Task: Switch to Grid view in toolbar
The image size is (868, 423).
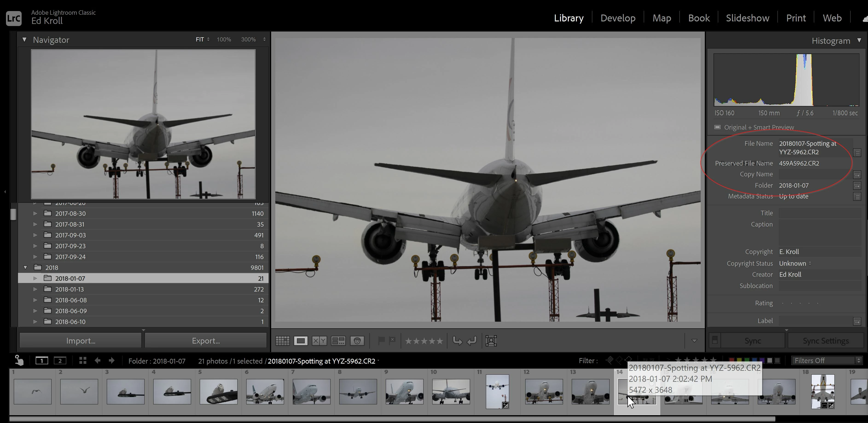Action: point(282,341)
